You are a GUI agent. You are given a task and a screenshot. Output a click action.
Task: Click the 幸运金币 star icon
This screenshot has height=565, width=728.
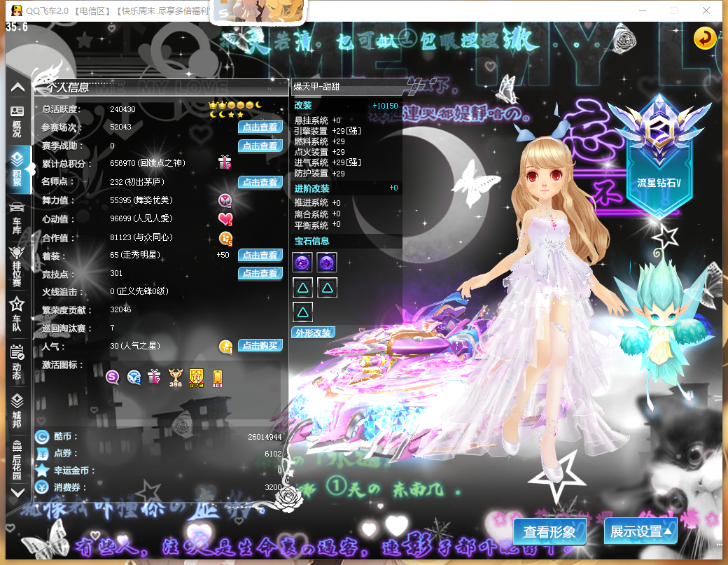click(x=42, y=470)
